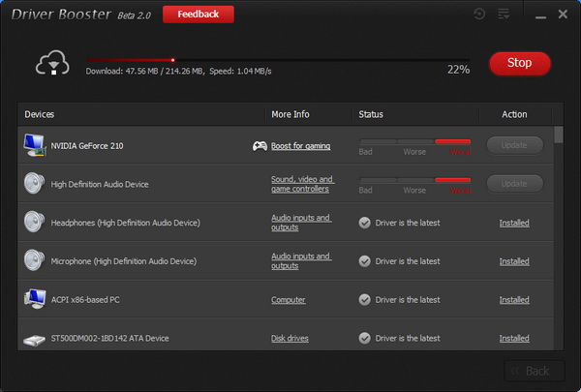
Task: Click Installed link in ST500DM002 row
Action: coord(514,338)
